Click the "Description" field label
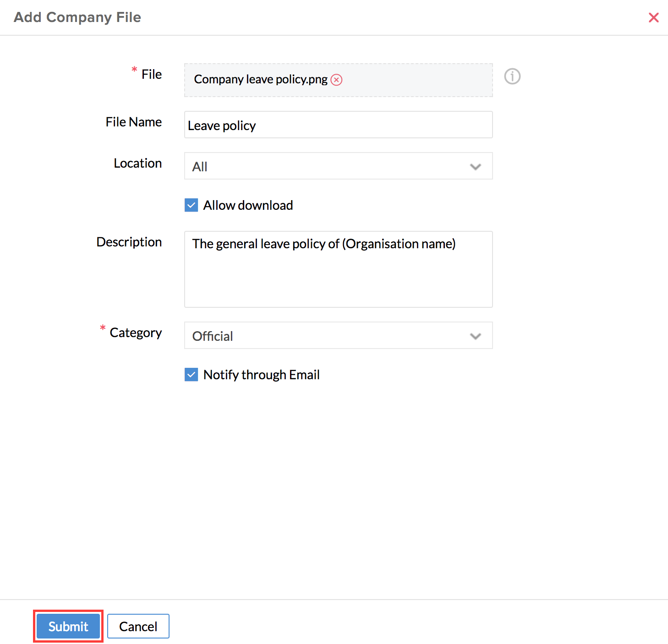 (x=129, y=242)
